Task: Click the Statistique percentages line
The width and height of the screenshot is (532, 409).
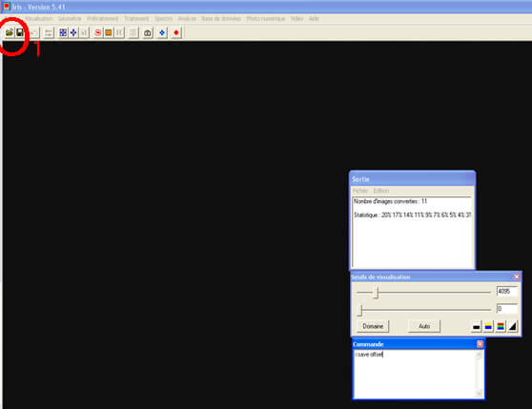Action: [412, 215]
